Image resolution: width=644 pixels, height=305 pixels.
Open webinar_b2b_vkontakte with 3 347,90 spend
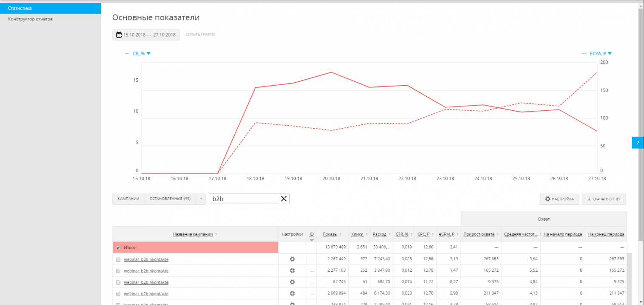146,270
